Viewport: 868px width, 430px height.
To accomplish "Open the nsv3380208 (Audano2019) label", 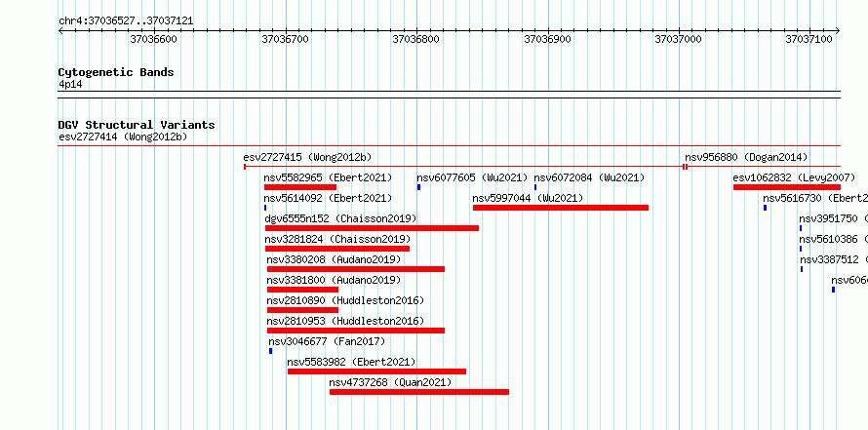I will pyautogui.click(x=334, y=259).
